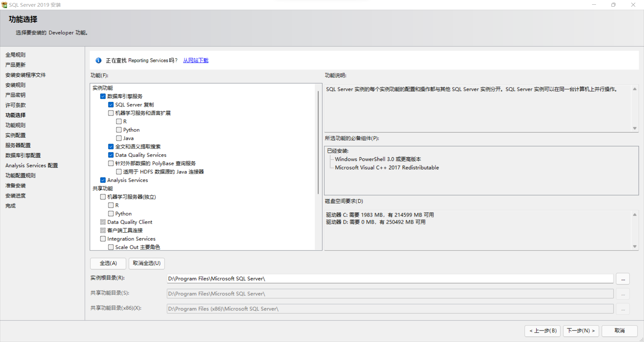Toggle 客户端工具连接 checkbox
The width and height of the screenshot is (644, 342).
(x=103, y=230)
